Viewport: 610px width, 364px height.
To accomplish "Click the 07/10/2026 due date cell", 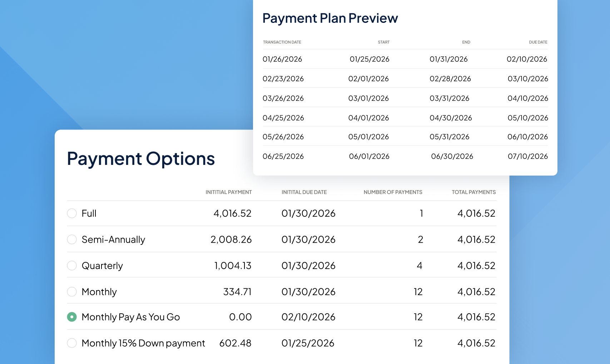I will (527, 156).
